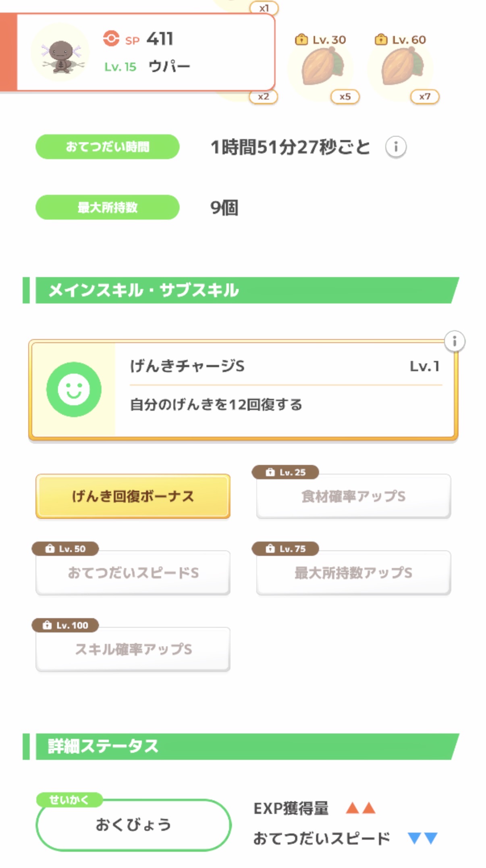The height and width of the screenshot is (868, 486).
Task: Select the locked 食材確率アップS sub skill
Action: point(353,496)
